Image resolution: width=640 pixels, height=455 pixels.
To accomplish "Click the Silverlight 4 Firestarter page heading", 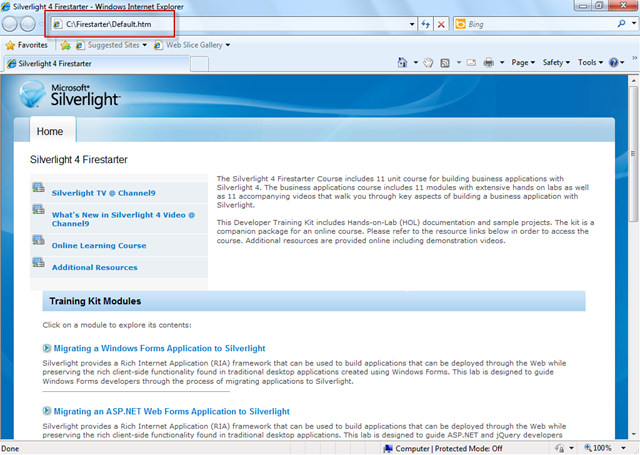I will pyautogui.click(x=79, y=160).
